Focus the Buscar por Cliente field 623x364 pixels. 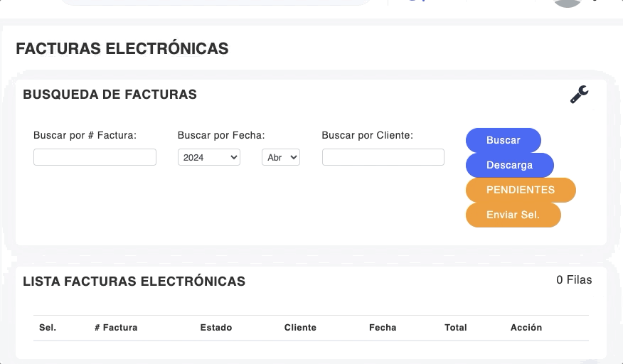click(x=383, y=157)
